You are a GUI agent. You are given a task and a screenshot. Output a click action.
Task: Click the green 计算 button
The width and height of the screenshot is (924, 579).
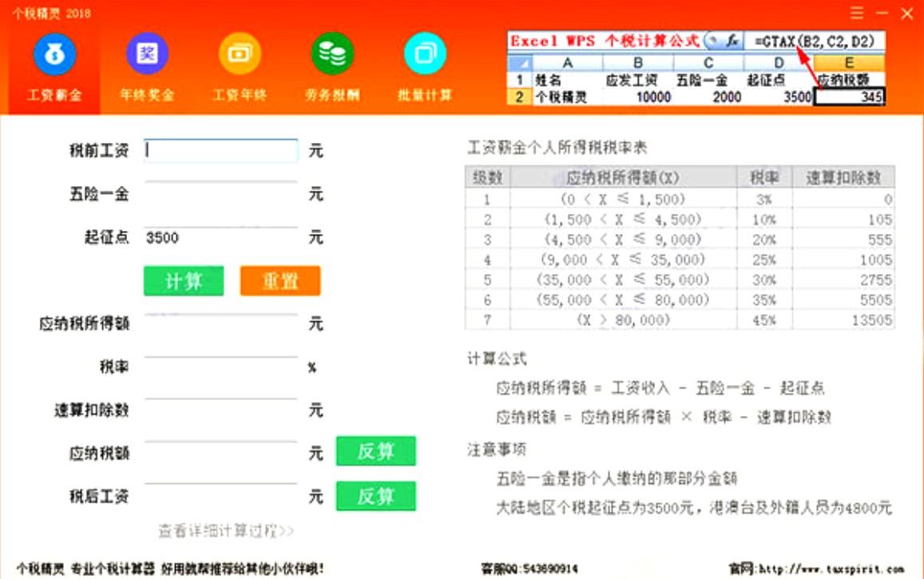pos(184,281)
